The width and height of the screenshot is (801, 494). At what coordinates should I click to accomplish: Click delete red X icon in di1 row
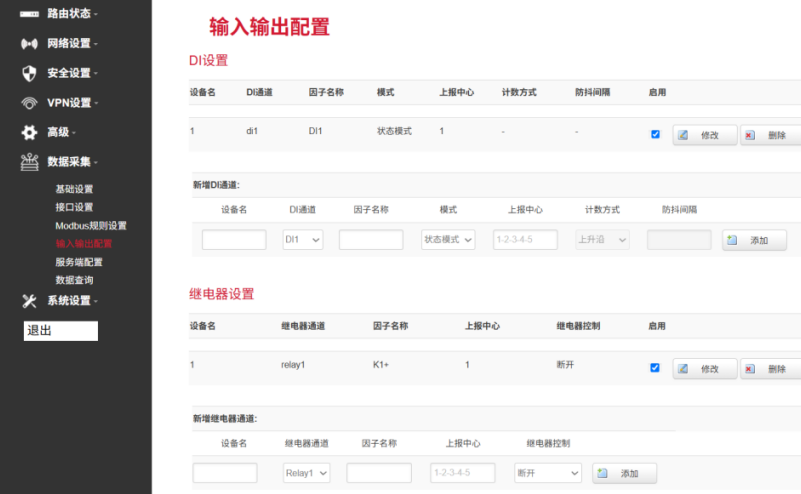[x=749, y=135]
